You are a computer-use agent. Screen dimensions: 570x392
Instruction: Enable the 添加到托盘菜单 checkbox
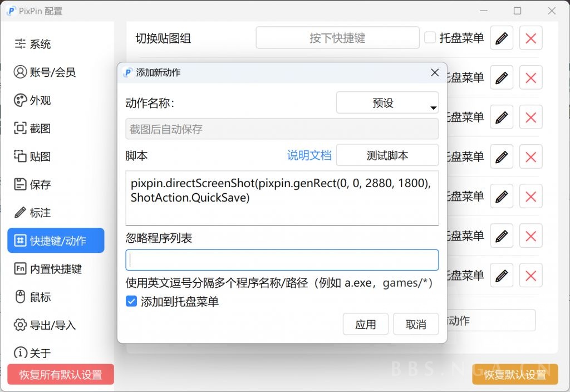pyautogui.click(x=131, y=301)
